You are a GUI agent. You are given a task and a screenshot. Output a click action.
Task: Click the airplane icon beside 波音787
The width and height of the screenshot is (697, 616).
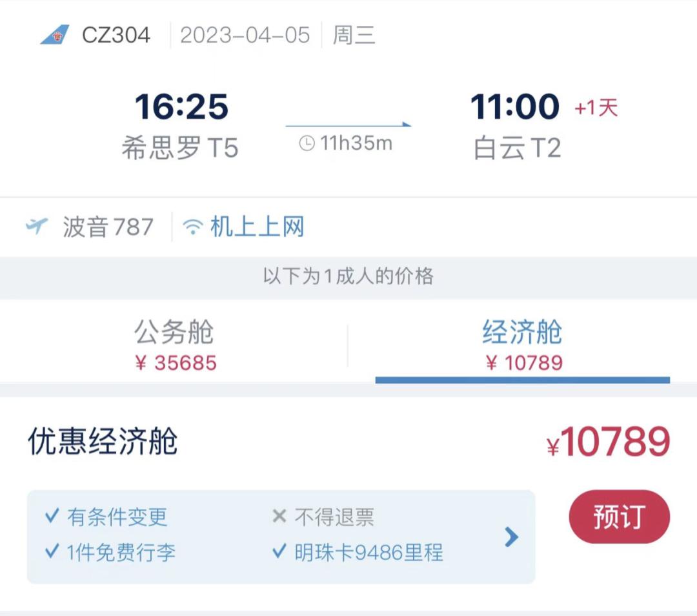coord(37,226)
